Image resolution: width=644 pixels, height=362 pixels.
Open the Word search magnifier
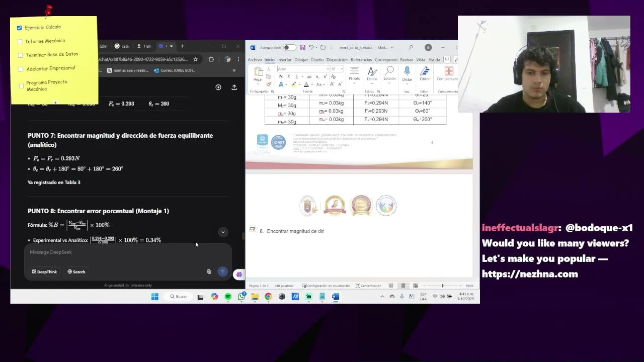coord(411,47)
